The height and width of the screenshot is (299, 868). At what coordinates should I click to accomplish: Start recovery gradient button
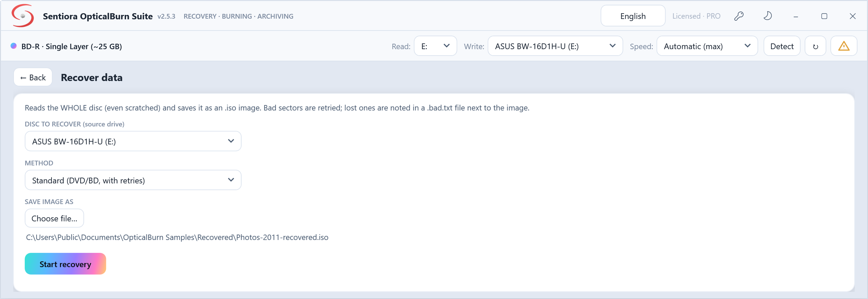[65, 264]
